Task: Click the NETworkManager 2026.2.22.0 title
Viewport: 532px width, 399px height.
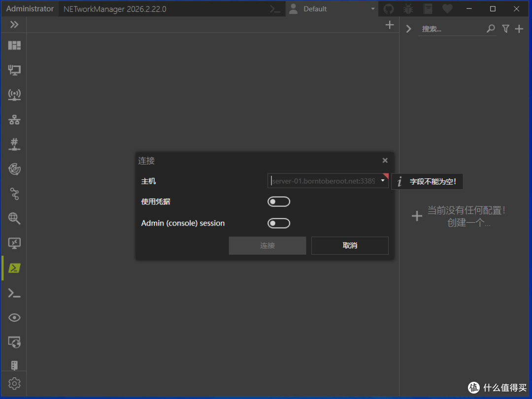Action: coord(115,9)
